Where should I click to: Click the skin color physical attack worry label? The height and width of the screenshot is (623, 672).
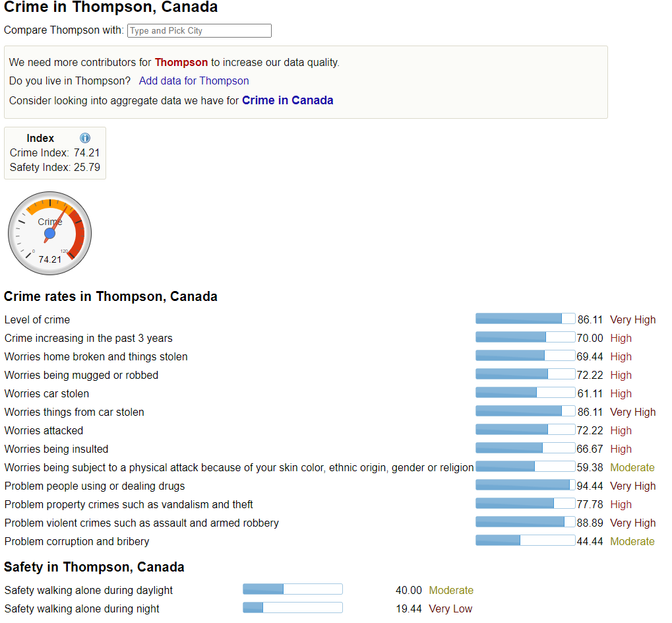239,467
